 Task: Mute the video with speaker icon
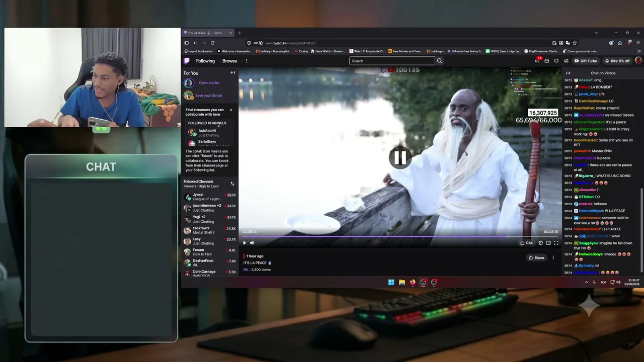coord(252,243)
